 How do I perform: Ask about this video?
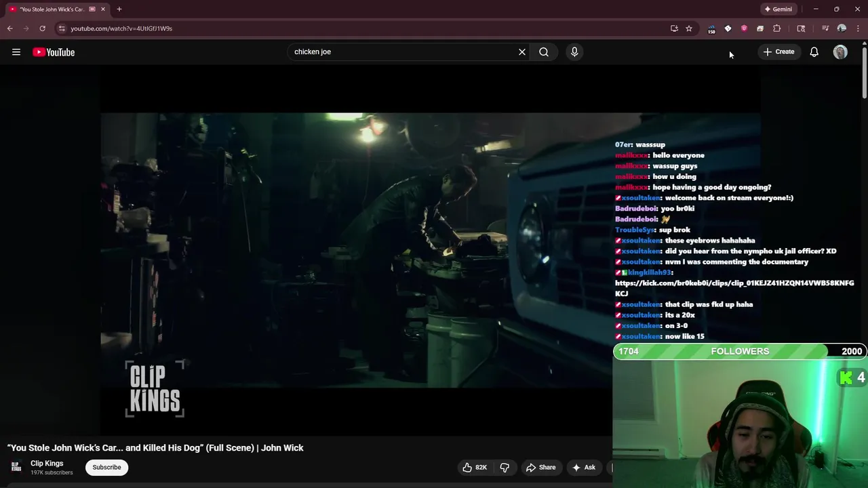[583, 467]
